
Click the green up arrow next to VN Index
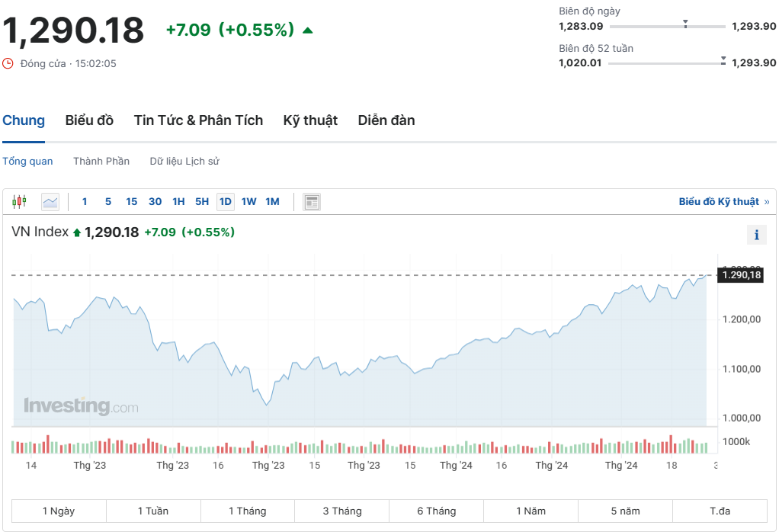coord(76,233)
